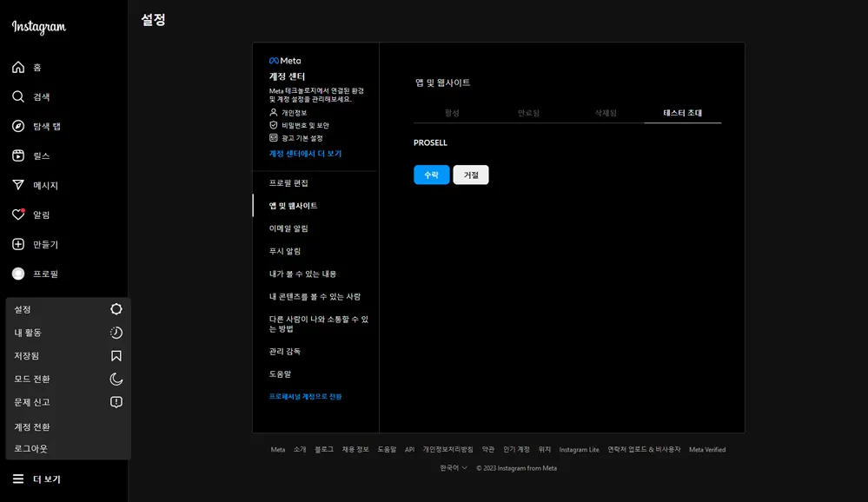This screenshot has height=502, width=868.
Task: Click the Meta footer link
Action: [x=278, y=449]
